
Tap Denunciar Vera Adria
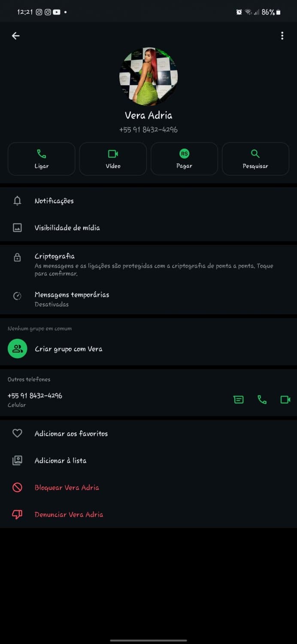point(69,515)
